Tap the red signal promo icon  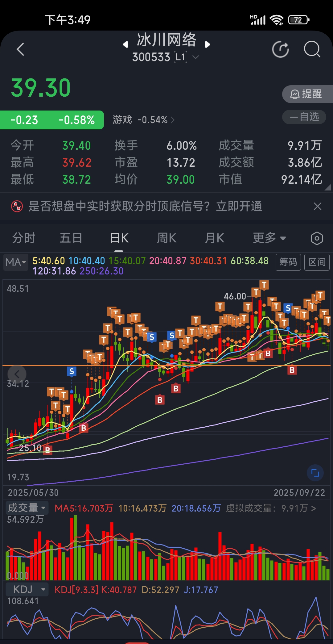(17, 206)
